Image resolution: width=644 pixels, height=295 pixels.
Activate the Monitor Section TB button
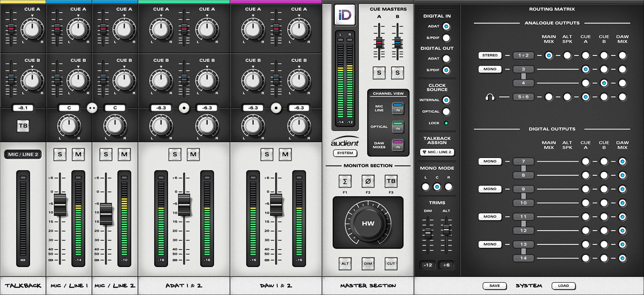pos(391,181)
